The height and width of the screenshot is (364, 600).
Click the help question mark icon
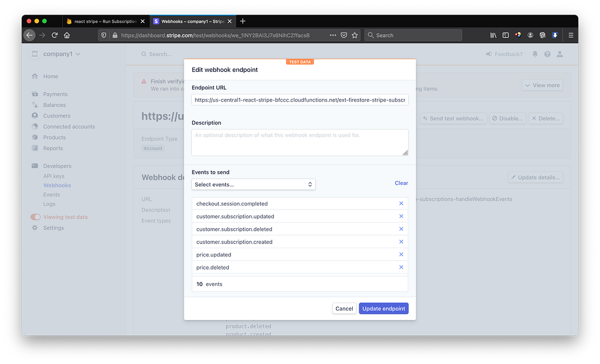tap(547, 54)
